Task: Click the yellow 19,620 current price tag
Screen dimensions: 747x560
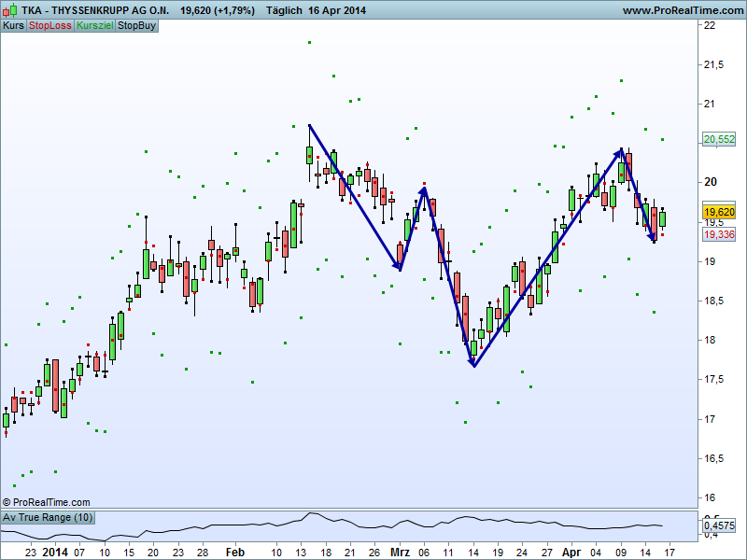Action: pyautogui.click(x=719, y=212)
